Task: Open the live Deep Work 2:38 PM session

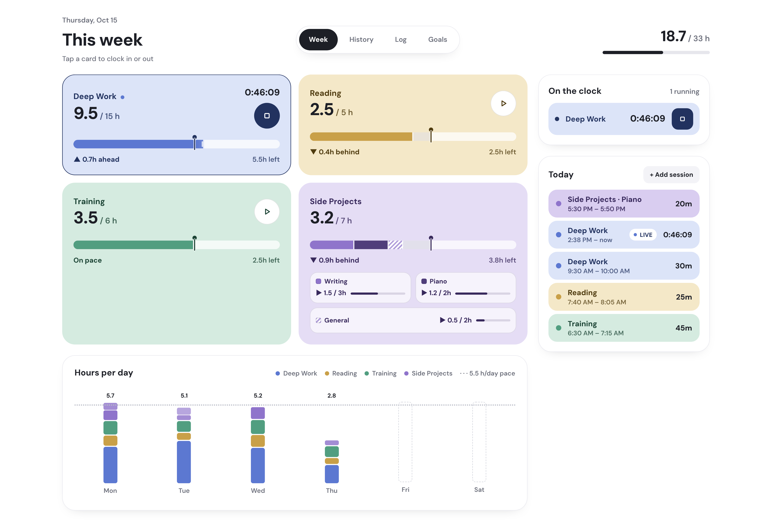Action: pyautogui.click(x=624, y=235)
